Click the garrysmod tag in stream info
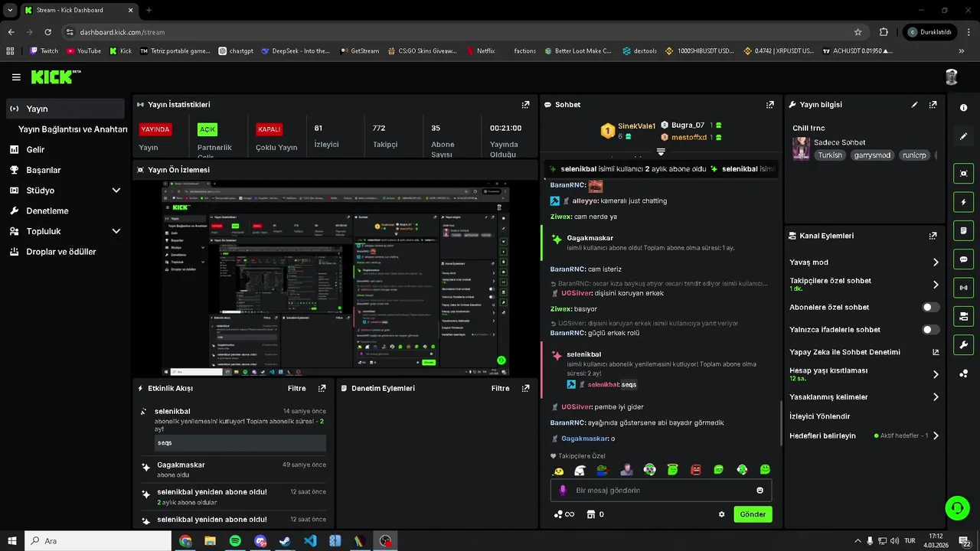The height and width of the screenshot is (551, 980). [872, 155]
